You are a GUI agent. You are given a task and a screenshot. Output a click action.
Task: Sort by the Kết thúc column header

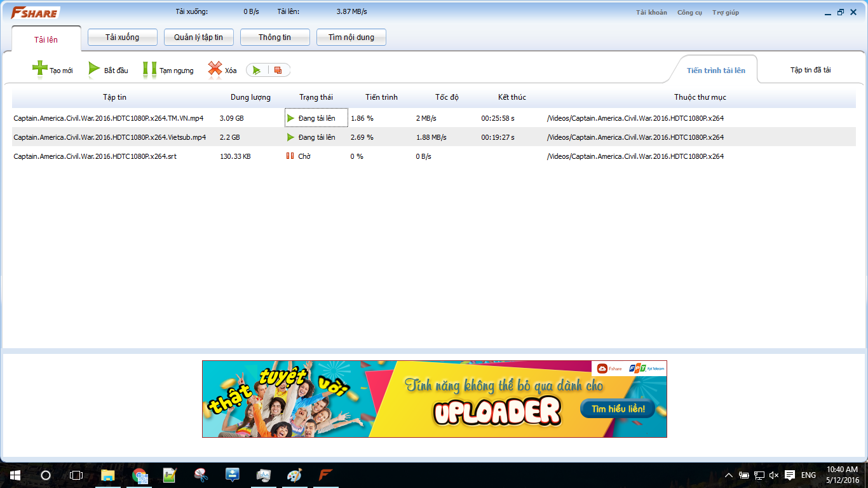(x=512, y=97)
